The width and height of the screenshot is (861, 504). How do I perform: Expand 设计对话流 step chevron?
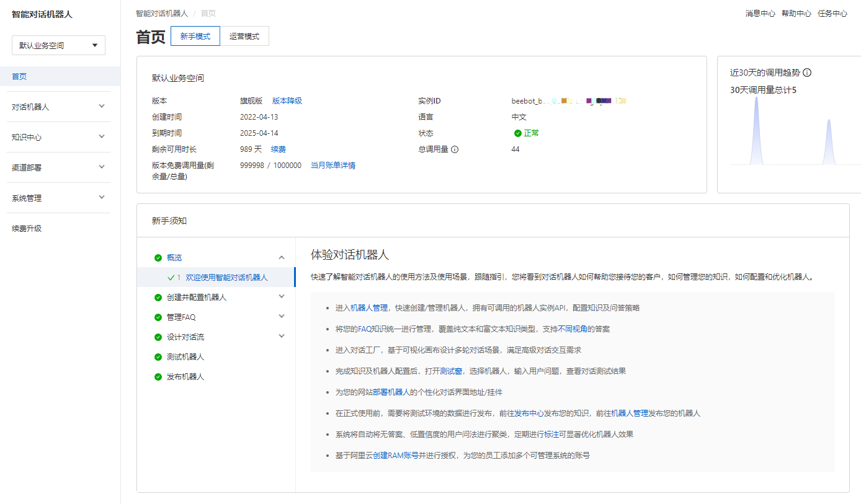[282, 336]
